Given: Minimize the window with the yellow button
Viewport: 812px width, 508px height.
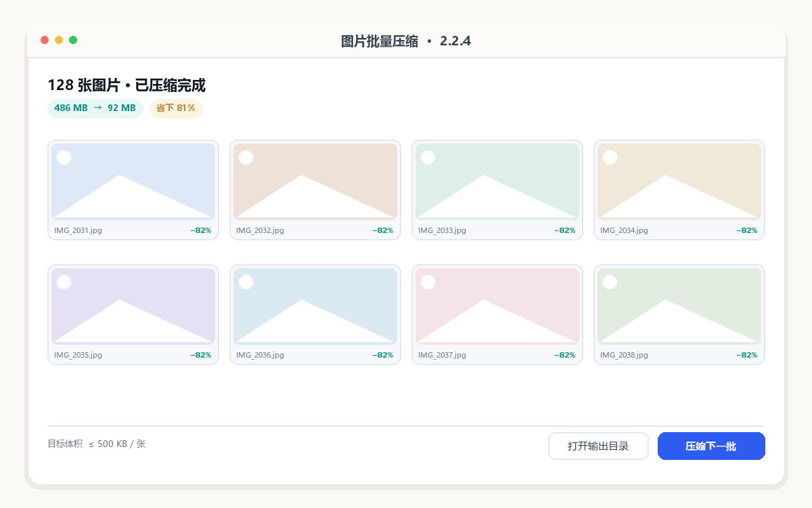Looking at the screenshot, I should (59, 40).
